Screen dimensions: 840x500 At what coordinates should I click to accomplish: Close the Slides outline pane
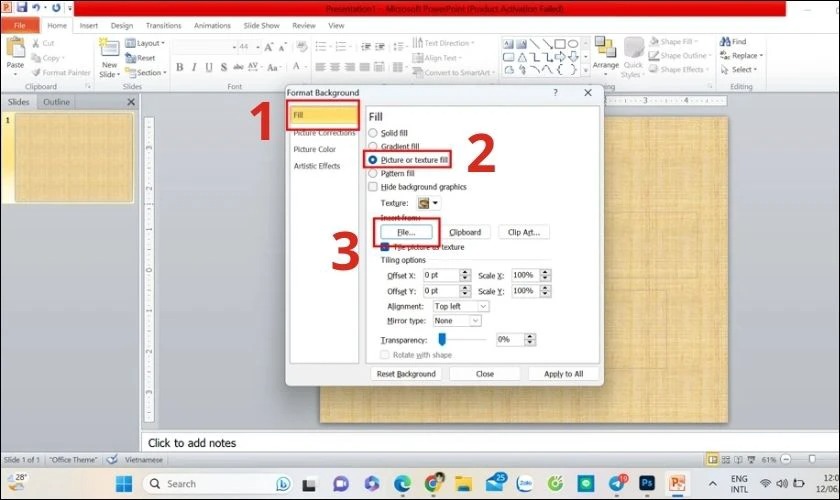pyautogui.click(x=131, y=102)
